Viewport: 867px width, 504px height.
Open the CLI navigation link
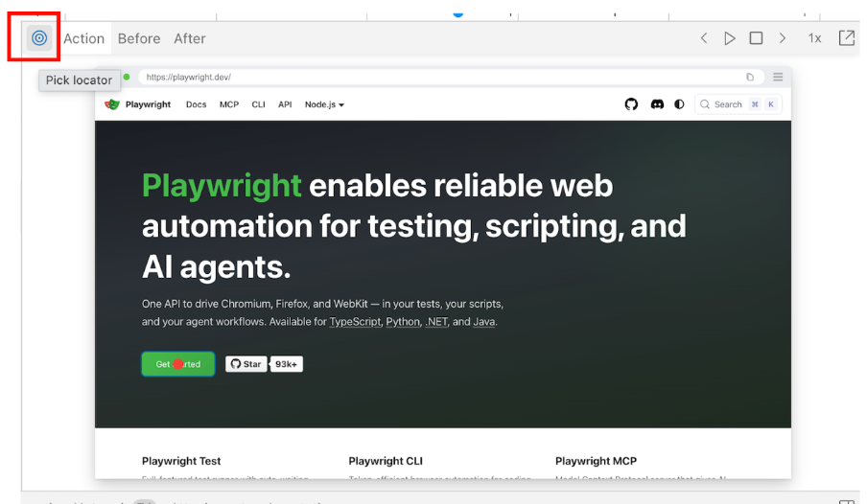tap(258, 104)
